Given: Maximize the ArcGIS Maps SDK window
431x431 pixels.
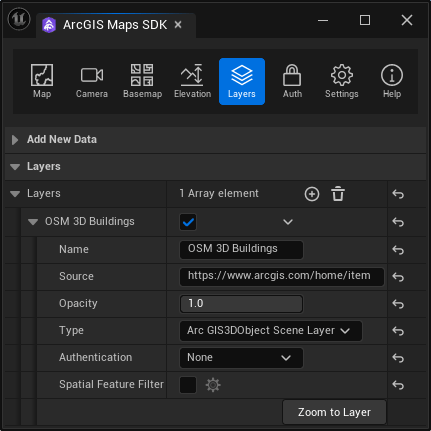Looking at the screenshot, I should [365, 20].
